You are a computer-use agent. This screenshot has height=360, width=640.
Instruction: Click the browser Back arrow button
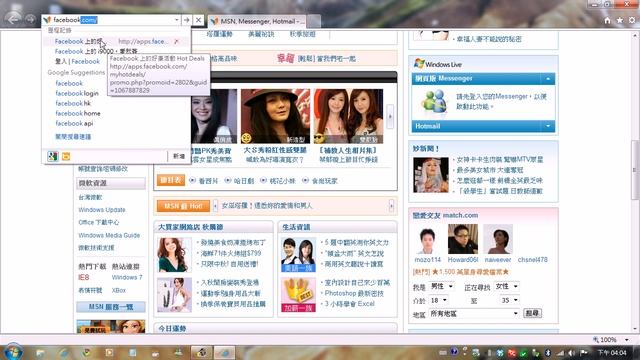pyautogui.click(x=13, y=19)
